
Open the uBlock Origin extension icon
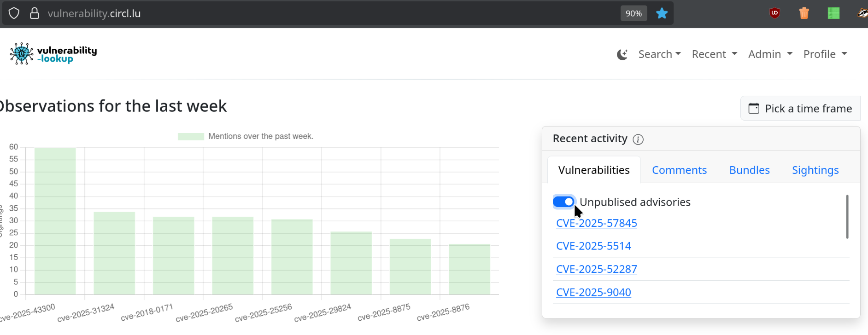click(x=774, y=13)
